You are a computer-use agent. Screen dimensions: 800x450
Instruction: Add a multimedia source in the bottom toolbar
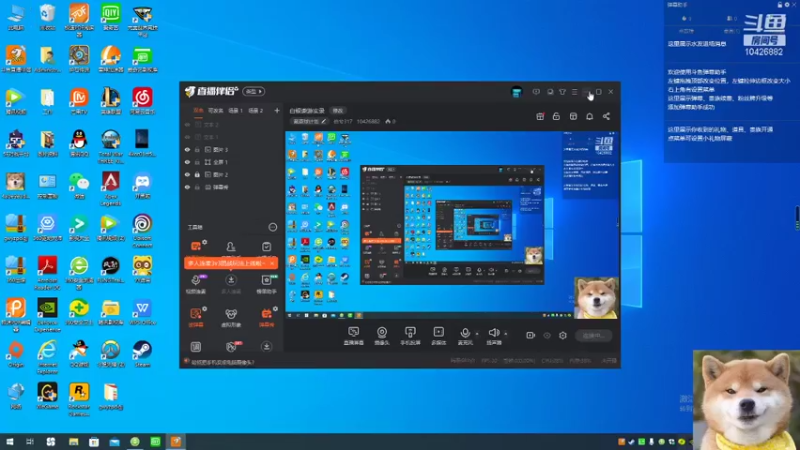tap(438, 336)
